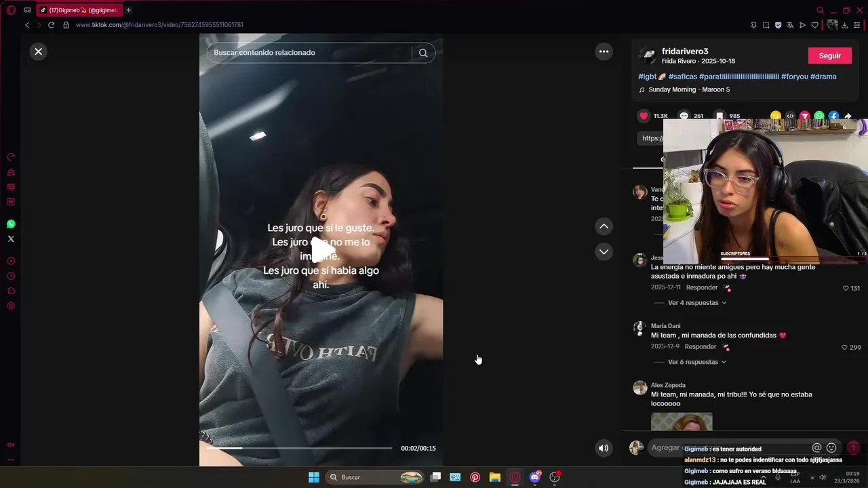Screen dimensions: 868x488
Task: Click the video progress bar
Action: tap(299, 448)
